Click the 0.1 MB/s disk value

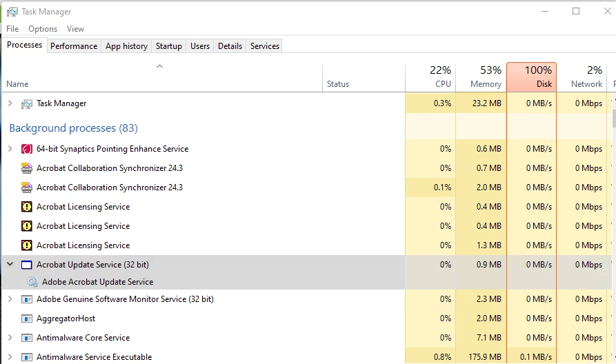click(x=536, y=357)
